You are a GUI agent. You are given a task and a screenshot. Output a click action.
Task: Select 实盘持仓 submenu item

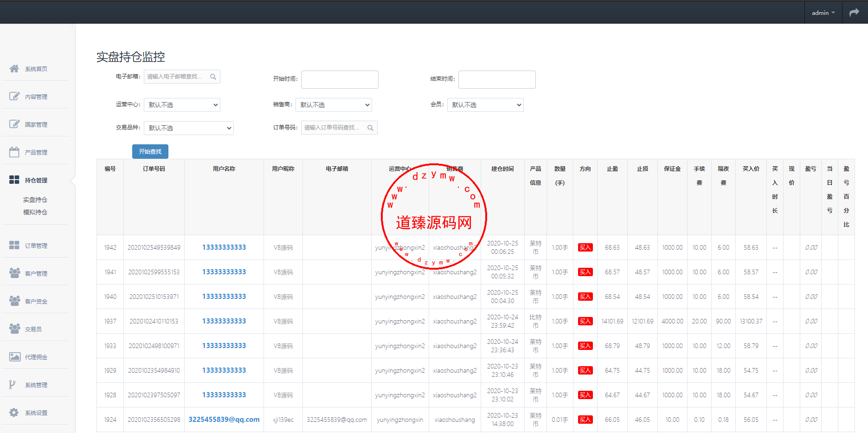[x=35, y=200]
